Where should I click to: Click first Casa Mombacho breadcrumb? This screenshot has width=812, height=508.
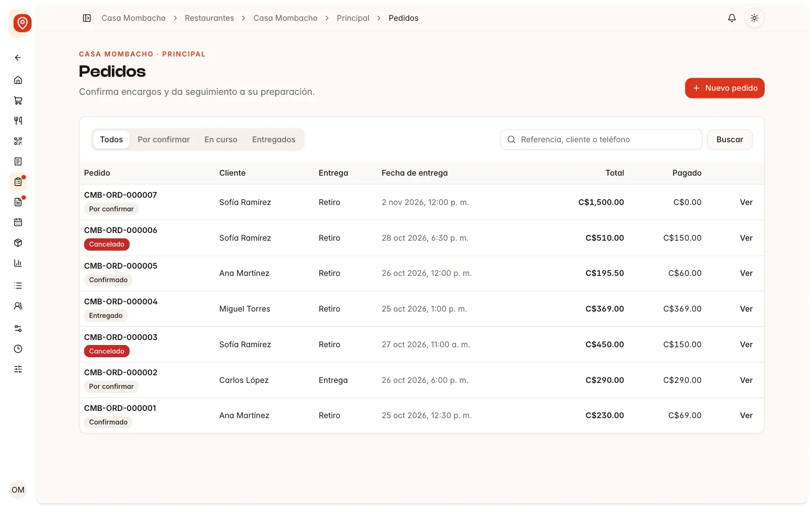pyautogui.click(x=134, y=18)
